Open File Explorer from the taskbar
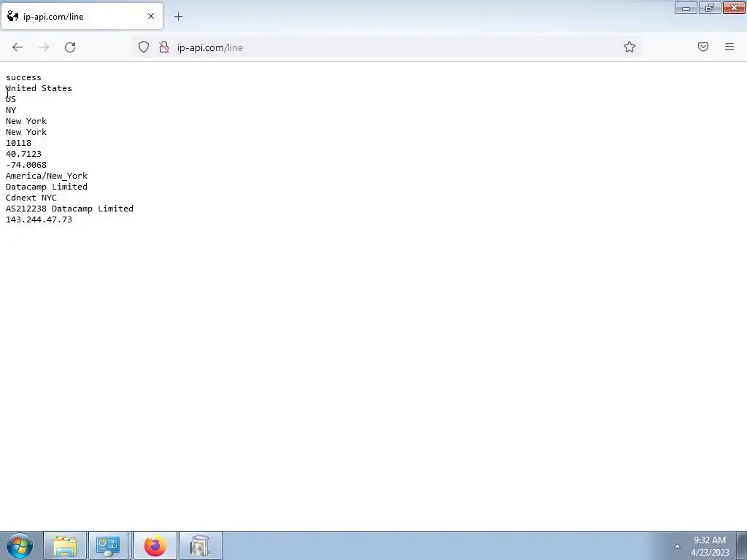Screen dimensions: 747x560 (65, 545)
